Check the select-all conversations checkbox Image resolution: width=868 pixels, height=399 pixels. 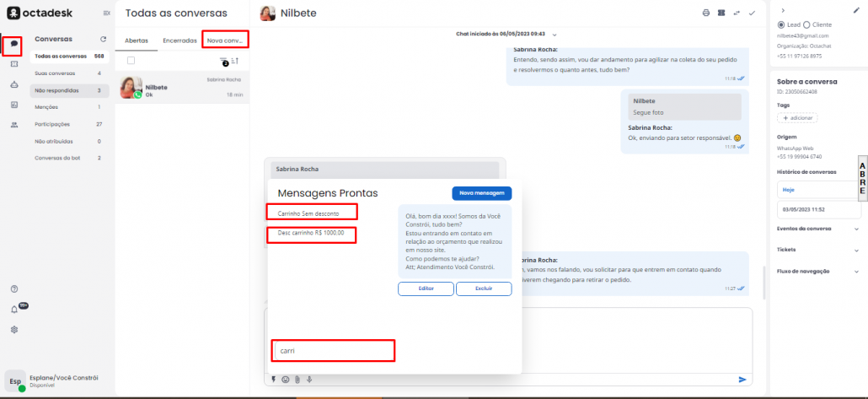pyautogui.click(x=131, y=61)
